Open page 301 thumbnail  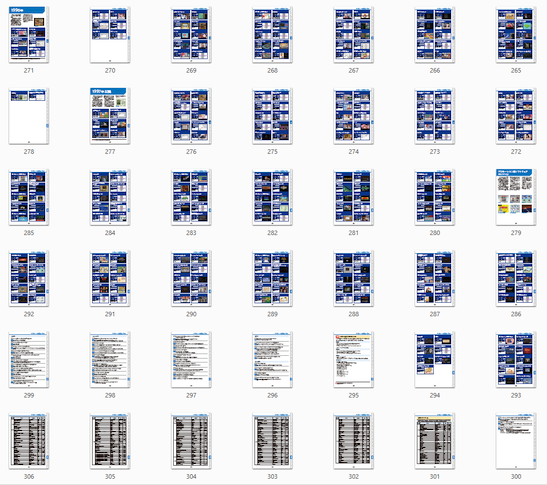435,441
